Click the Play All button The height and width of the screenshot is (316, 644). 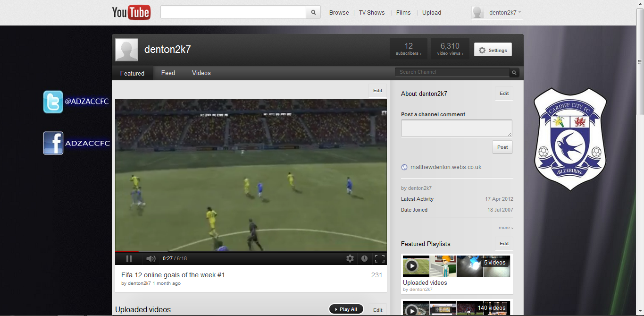click(x=346, y=309)
